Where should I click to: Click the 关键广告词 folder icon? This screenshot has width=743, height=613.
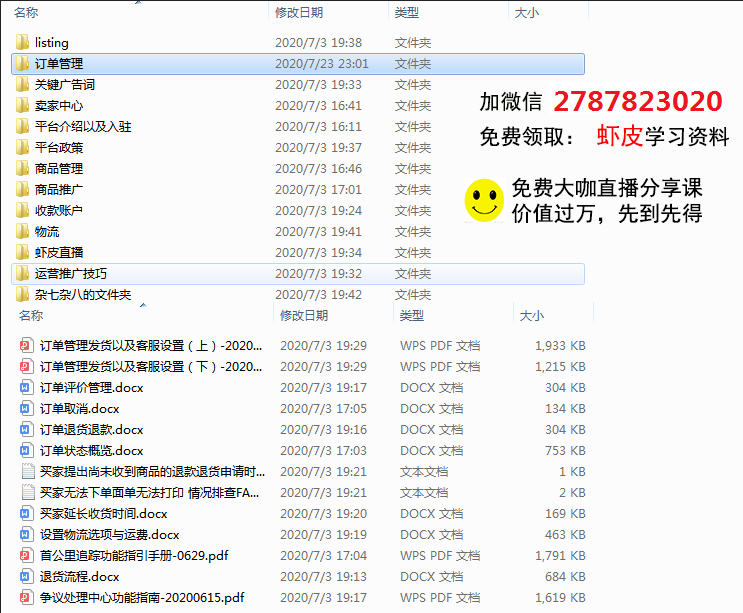22,84
